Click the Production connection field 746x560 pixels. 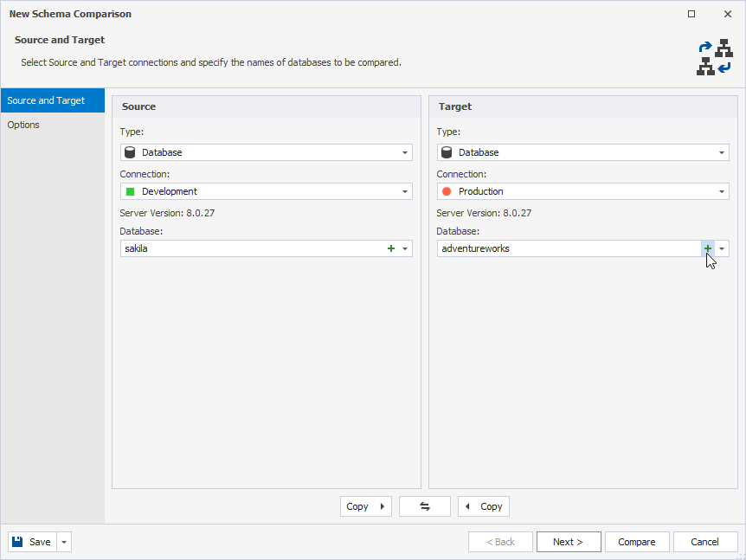583,191
